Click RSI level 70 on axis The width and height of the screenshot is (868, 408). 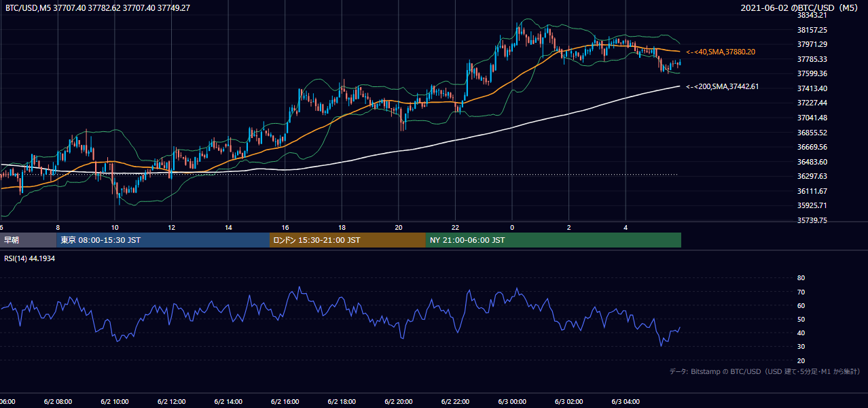tap(801, 292)
